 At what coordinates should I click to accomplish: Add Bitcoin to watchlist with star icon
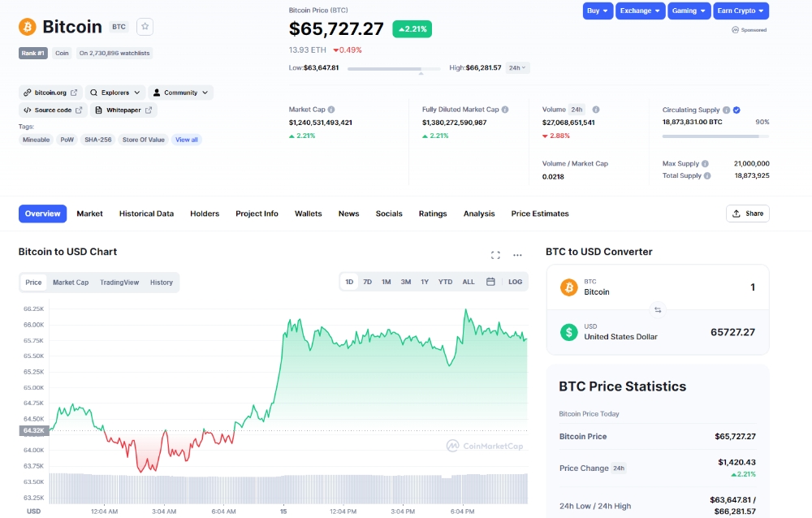point(145,27)
